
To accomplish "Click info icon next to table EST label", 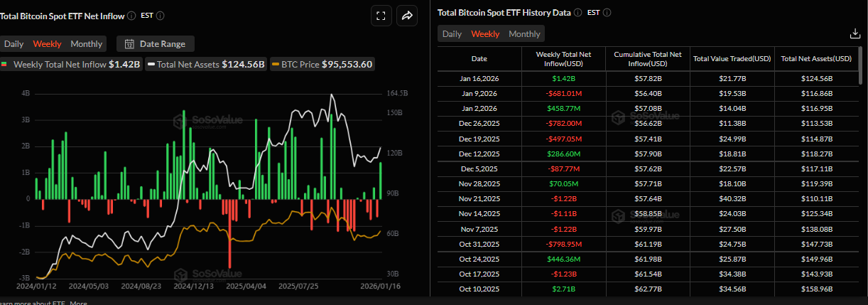I will click(x=606, y=13).
